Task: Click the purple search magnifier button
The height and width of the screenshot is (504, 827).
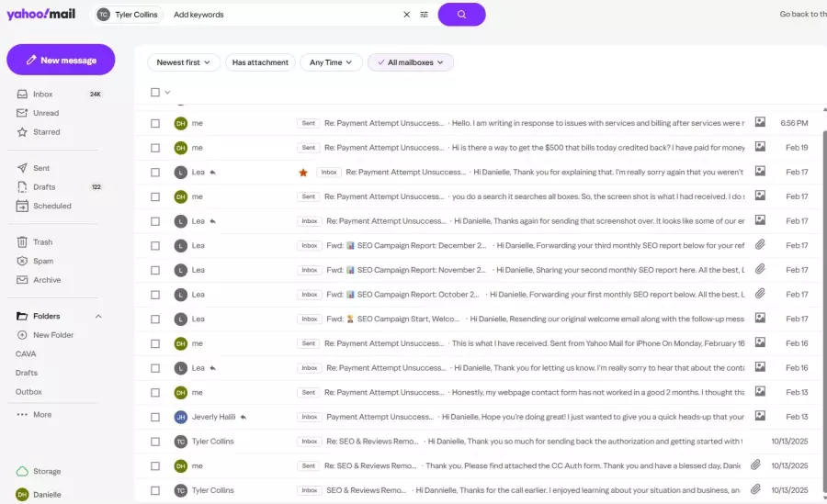Action: click(x=461, y=15)
